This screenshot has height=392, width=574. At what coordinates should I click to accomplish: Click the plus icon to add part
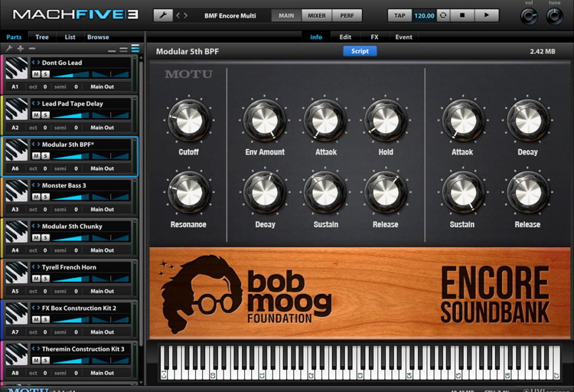tap(21, 48)
